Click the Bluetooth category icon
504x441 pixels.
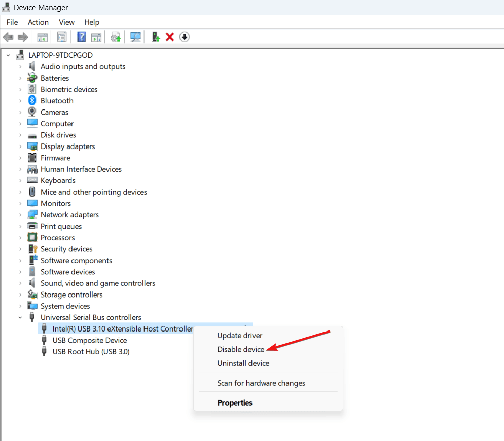click(32, 100)
